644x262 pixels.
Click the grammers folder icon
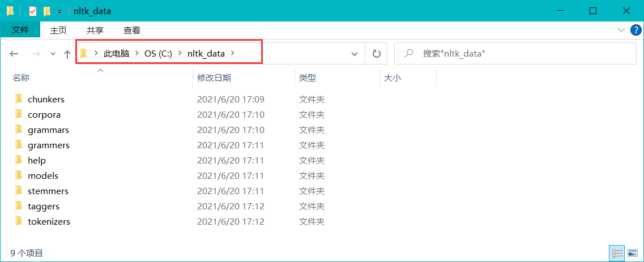click(x=19, y=145)
